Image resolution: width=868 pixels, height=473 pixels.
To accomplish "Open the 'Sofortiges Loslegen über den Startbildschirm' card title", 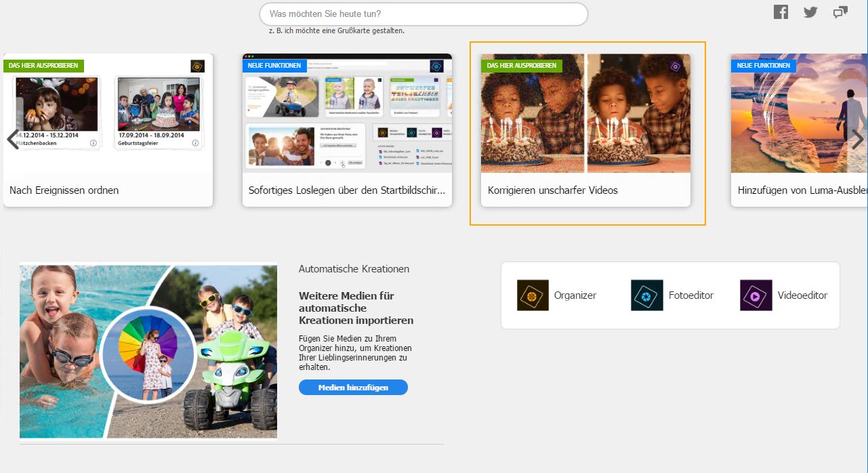I will pos(347,190).
